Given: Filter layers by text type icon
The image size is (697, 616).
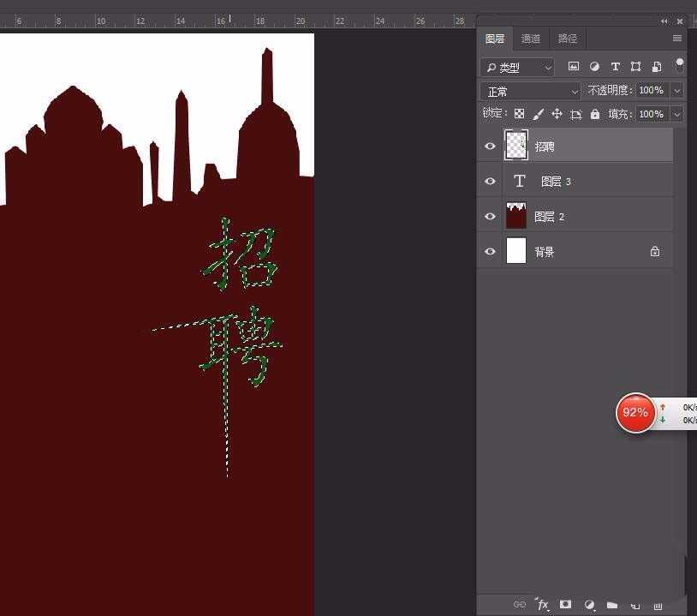Looking at the screenshot, I should tap(615, 67).
